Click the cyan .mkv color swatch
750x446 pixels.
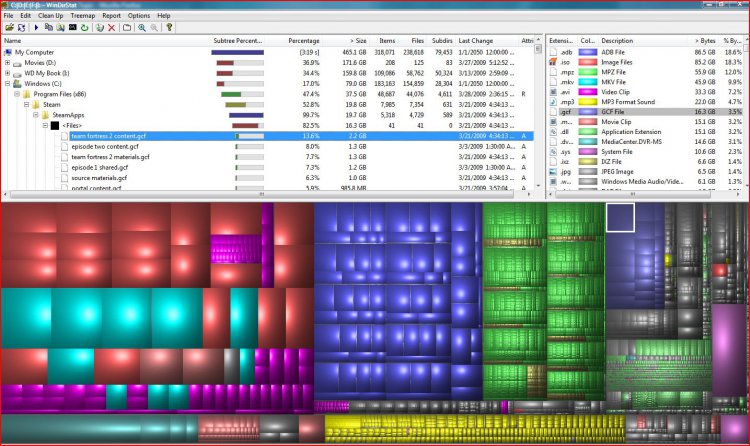(588, 82)
